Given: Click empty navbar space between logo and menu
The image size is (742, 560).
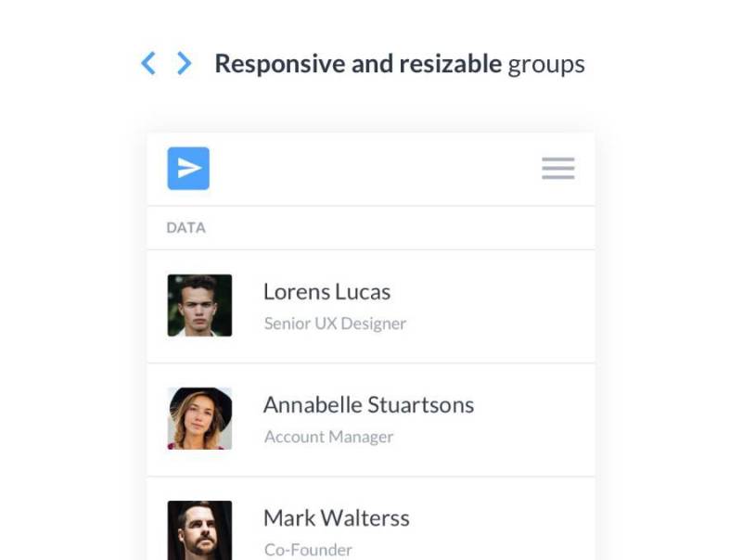Looking at the screenshot, I should [371, 169].
